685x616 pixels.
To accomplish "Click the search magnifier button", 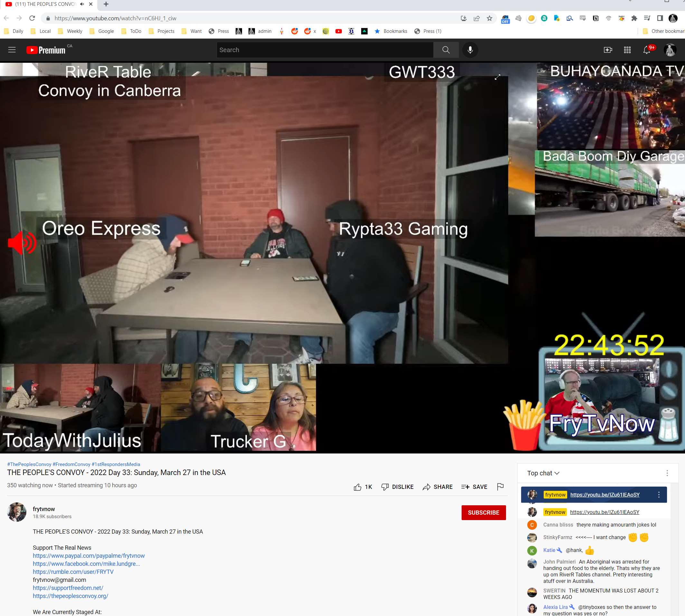I will click(x=446, y=50).
